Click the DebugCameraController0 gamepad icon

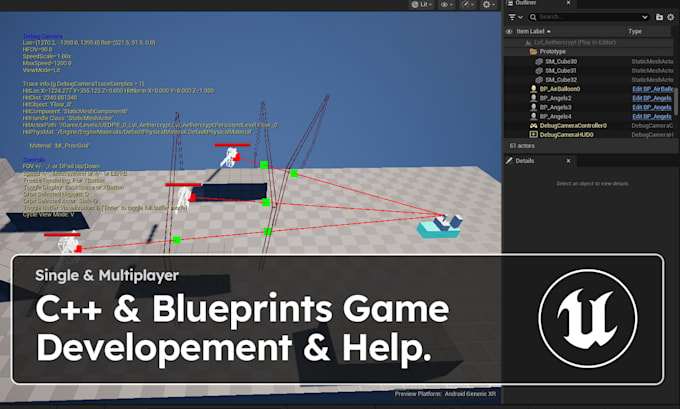534,125
